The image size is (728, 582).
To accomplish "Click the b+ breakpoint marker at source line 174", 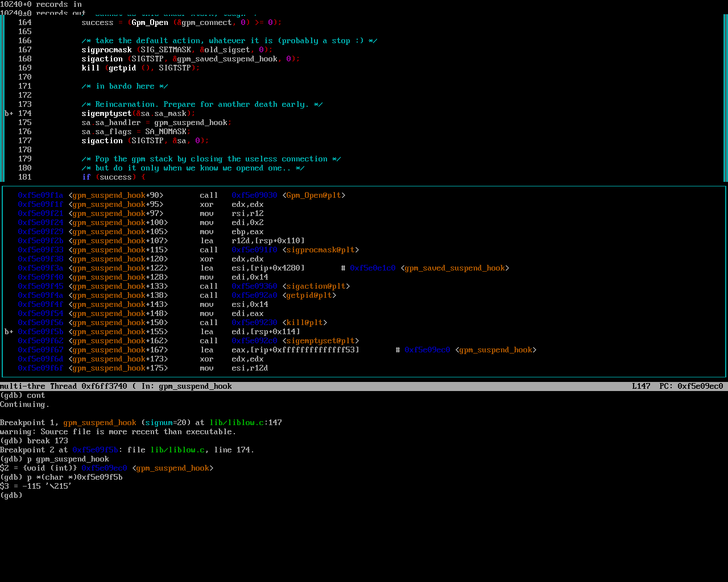I will coord(9,114).
